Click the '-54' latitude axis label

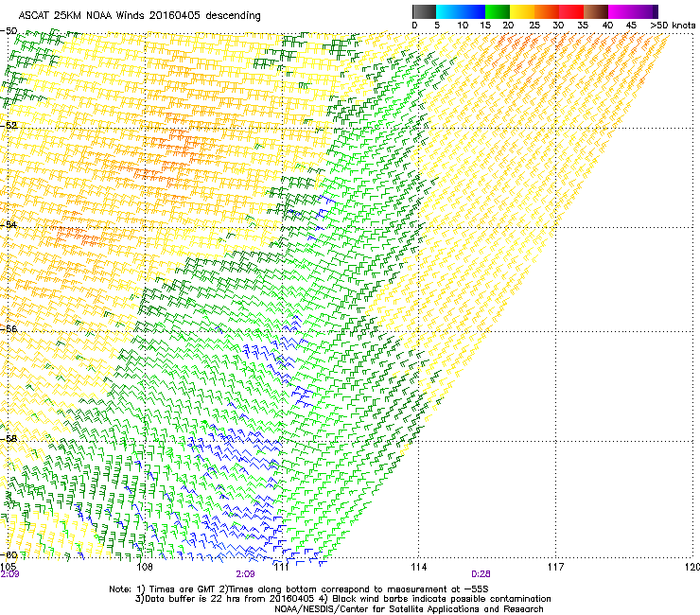point(9,224)
